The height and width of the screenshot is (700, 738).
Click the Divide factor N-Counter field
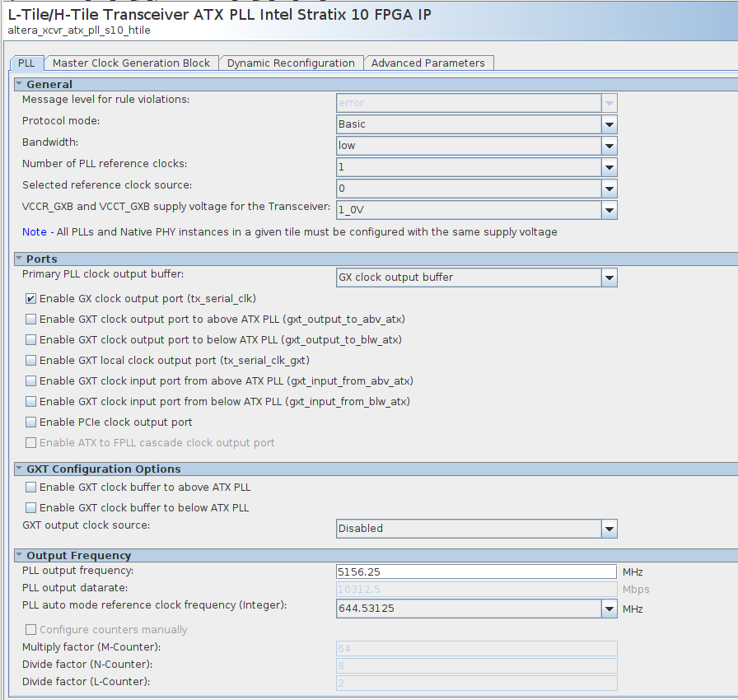[x=476, y=665]
